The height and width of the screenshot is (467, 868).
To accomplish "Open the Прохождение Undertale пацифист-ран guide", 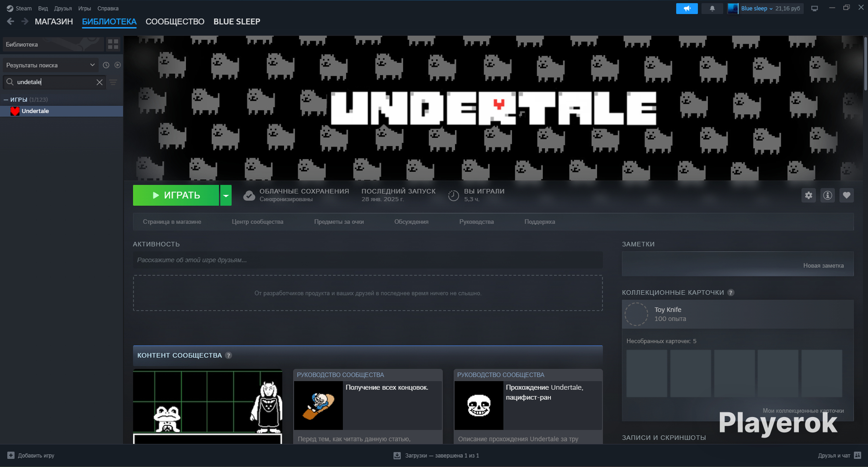I will [x=528, y=406].
